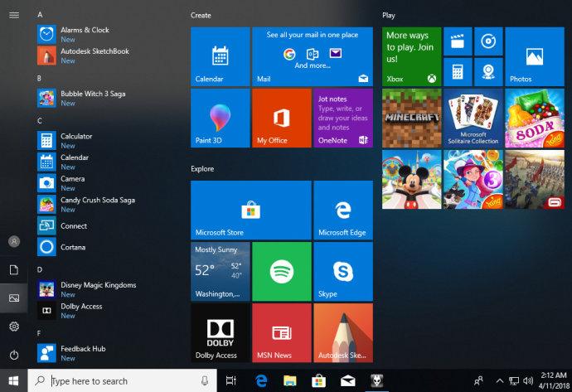Open Calendar from the app list
The image size is (572, 392).
tap(106, 162)
